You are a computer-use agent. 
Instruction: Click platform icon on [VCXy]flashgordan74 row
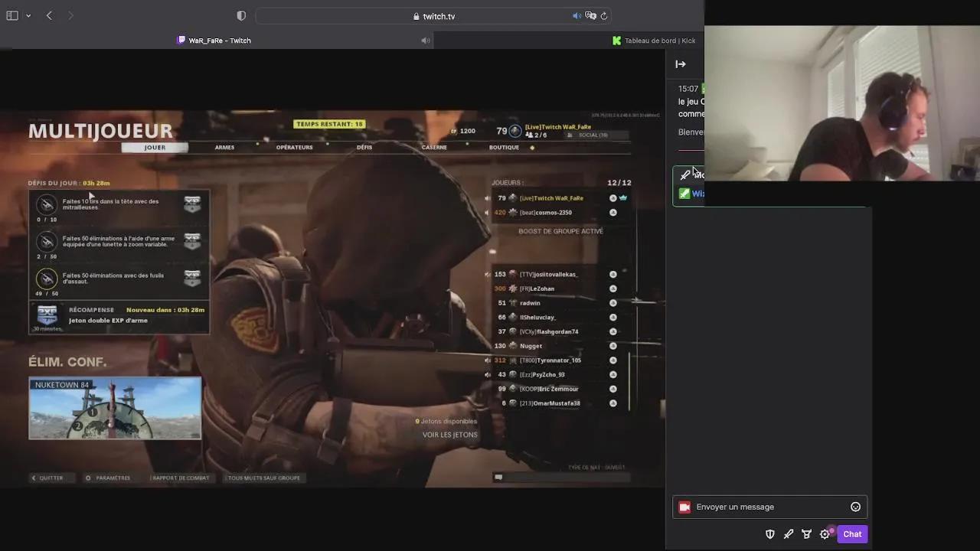(612, 332)
